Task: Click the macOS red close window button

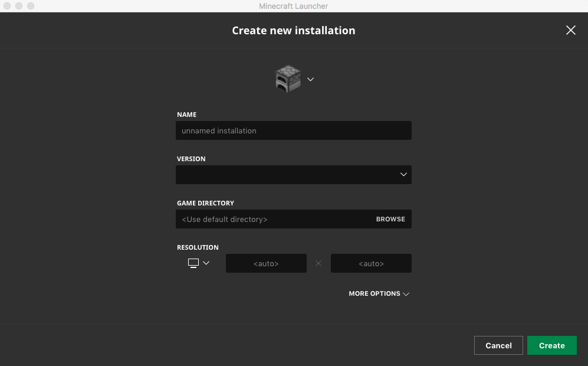Action: coord(6,6)
